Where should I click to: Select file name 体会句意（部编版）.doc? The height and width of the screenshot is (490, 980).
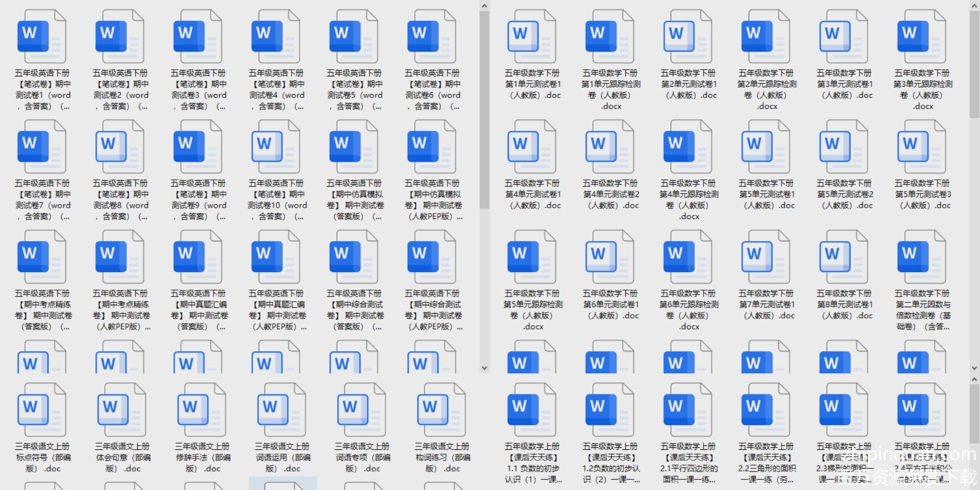(x=122, y=458)
